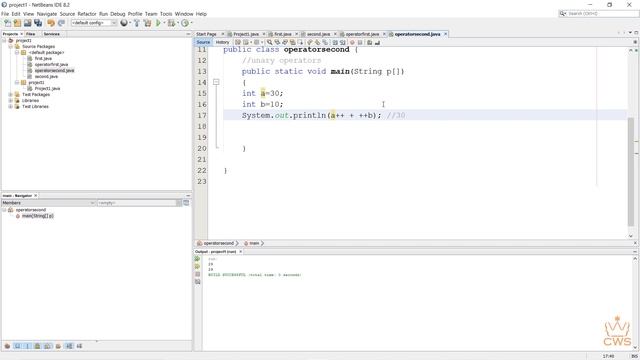Click the Uncomment icon at end of editor toolbar

[x=377, y=42]
